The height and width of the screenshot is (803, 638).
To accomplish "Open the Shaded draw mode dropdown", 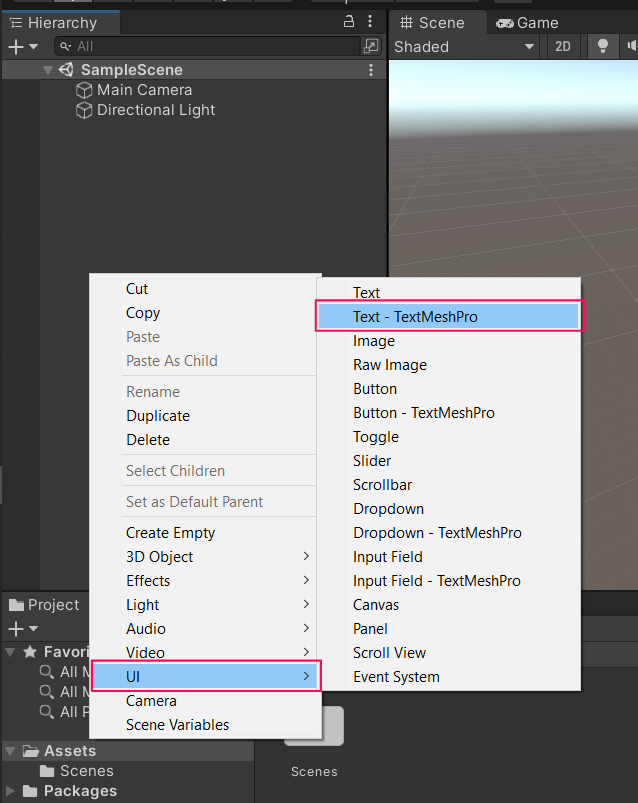I will point(465,47).
